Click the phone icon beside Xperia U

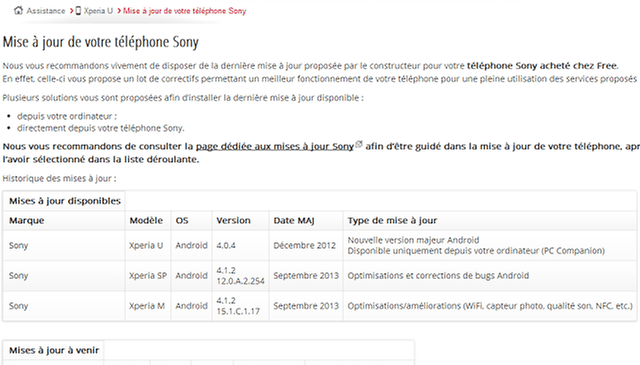pos(78,11)
